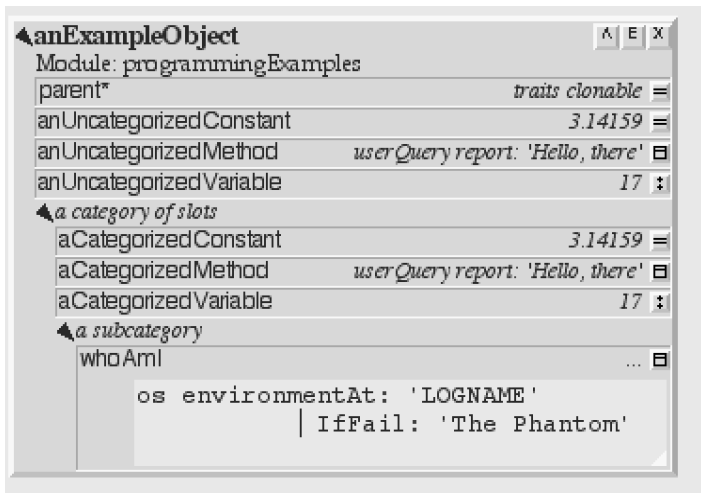
Task: Collapse 'a category of slots' triangle
Action: click(45, 212)
